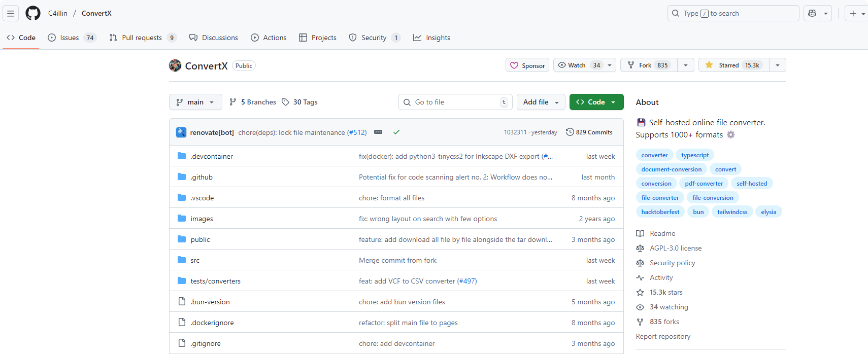The height and width of the screenshot is (354, 868).
Task: Open the main branch selector
Action: click(195, 102)
